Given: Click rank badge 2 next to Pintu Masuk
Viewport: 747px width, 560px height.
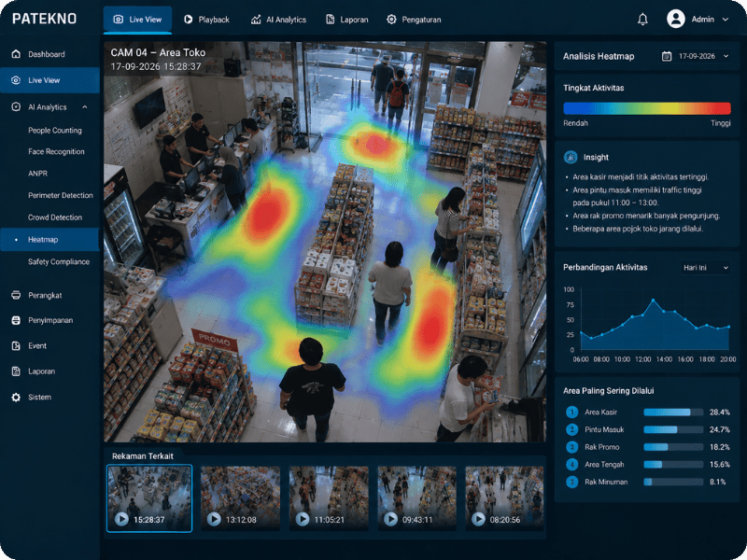Looking at the screenshot, I should (x=571, y=429).
